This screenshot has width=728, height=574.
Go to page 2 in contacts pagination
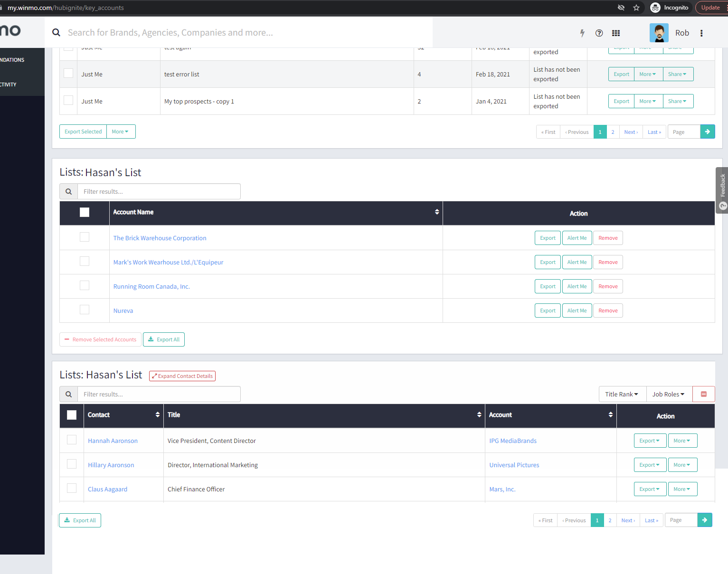(610, 520)
